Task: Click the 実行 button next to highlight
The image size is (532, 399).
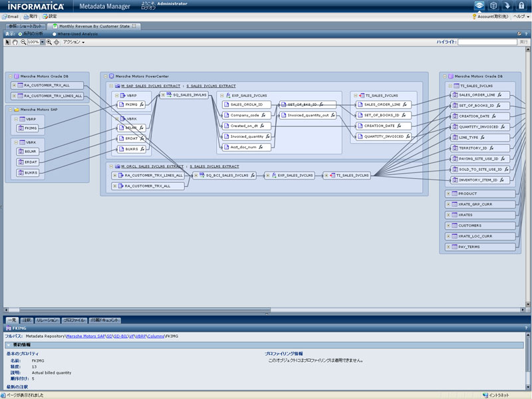Action: point(523,42)
